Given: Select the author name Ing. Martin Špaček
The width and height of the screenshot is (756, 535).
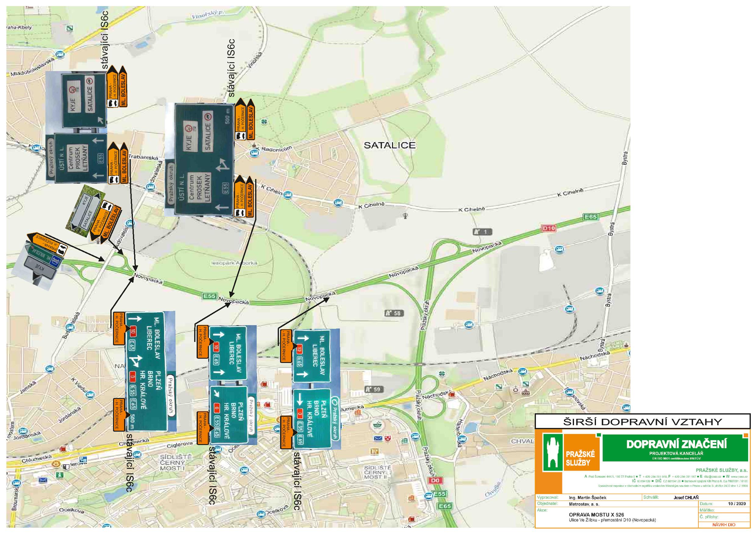Looking at the screenshot, I should click(587, 497).
